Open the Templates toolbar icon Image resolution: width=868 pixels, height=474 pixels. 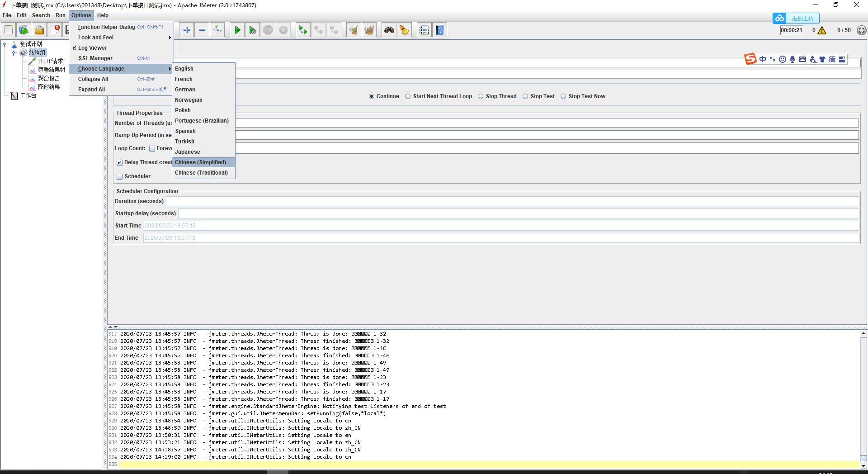[24, 30]
